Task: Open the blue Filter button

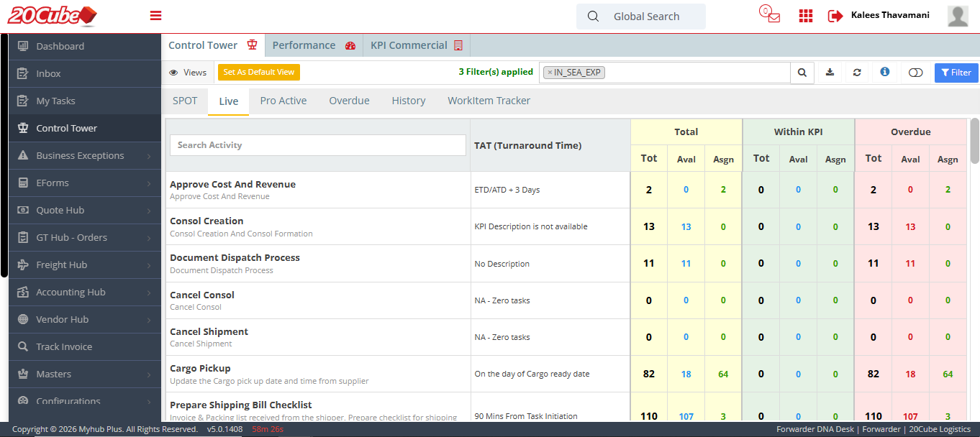Action: pos(956,73)
